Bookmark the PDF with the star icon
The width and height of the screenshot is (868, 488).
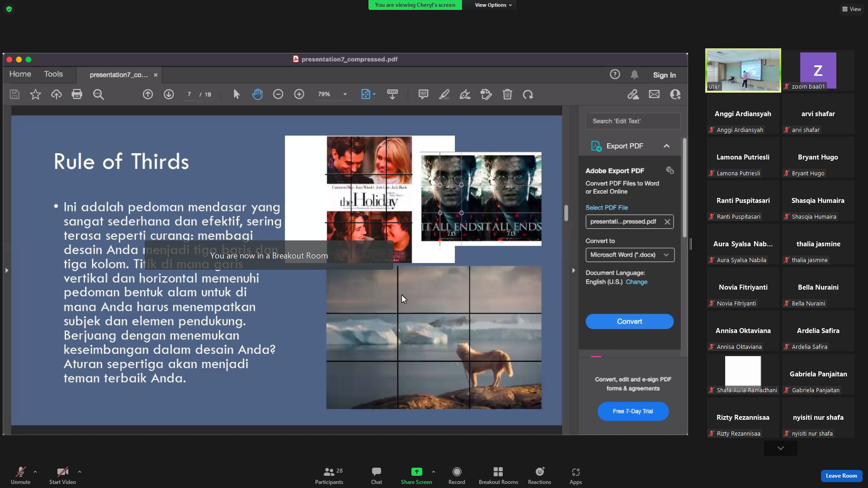35,94
